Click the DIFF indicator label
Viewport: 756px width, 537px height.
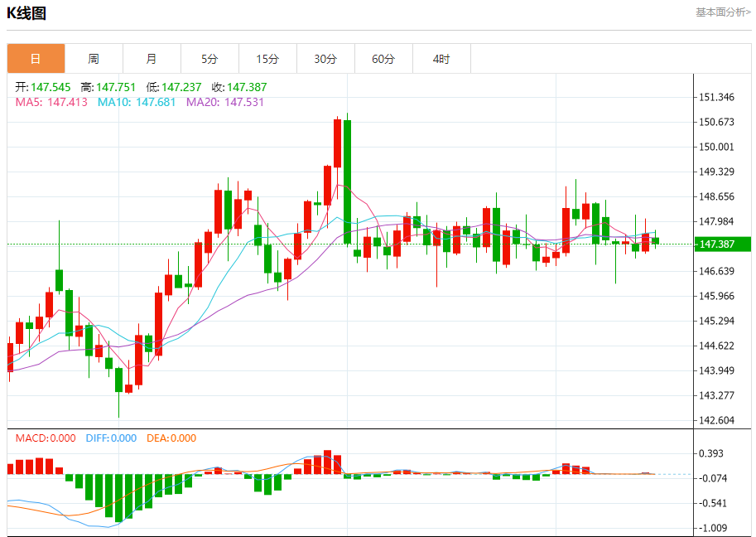pos(110,438)
